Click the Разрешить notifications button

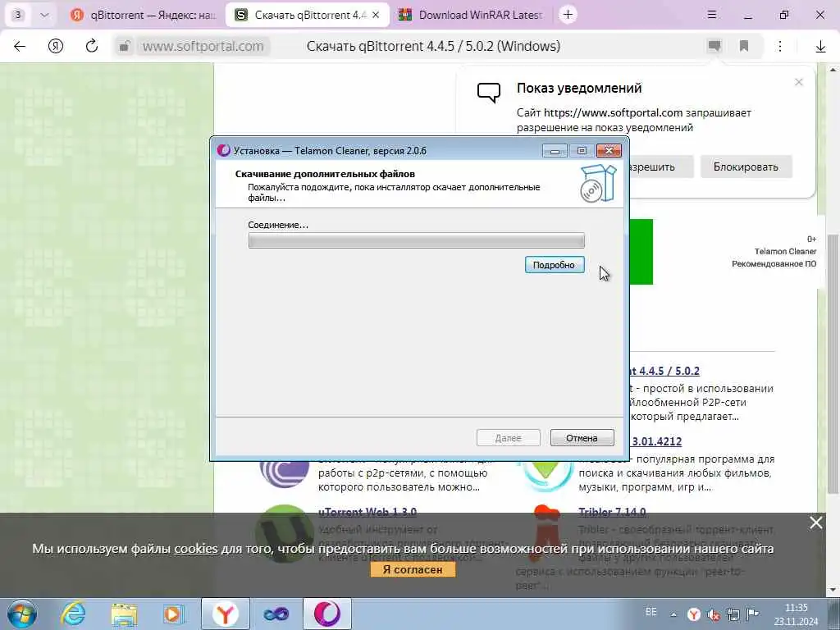[x=661, y=167]
